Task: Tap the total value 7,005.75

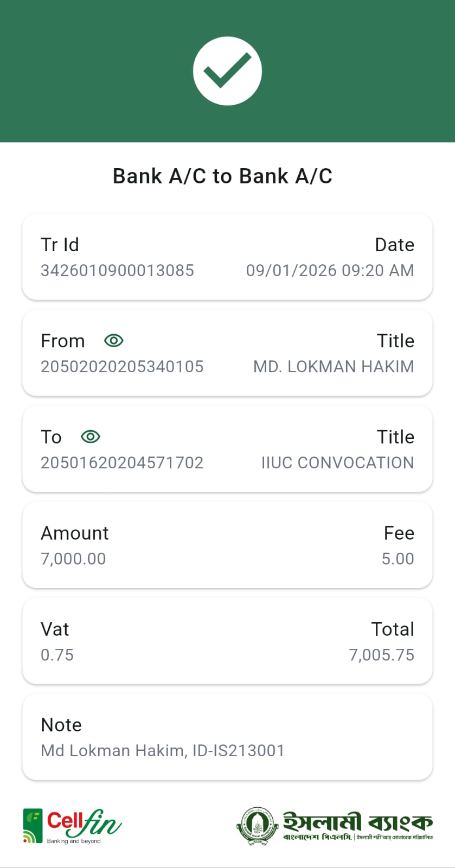Action: coord(381,655)
